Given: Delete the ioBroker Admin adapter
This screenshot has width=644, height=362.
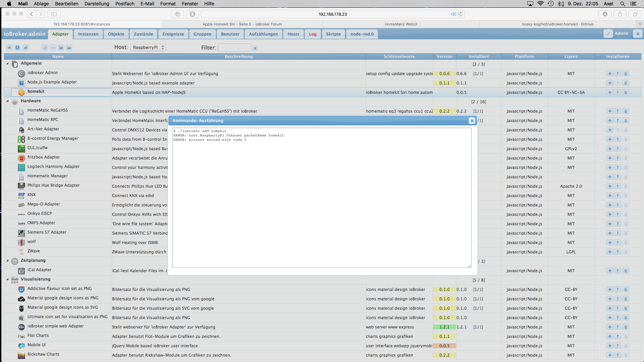Looking at the screenshot, I should tap(626, 74).
